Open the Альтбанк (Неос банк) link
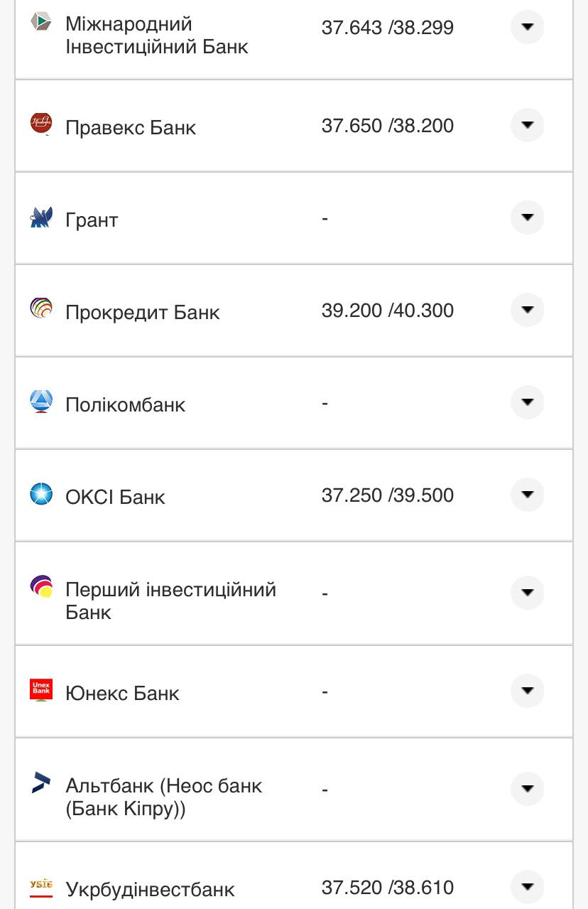Viewport: 588px width, 909px height. [163, 796]
